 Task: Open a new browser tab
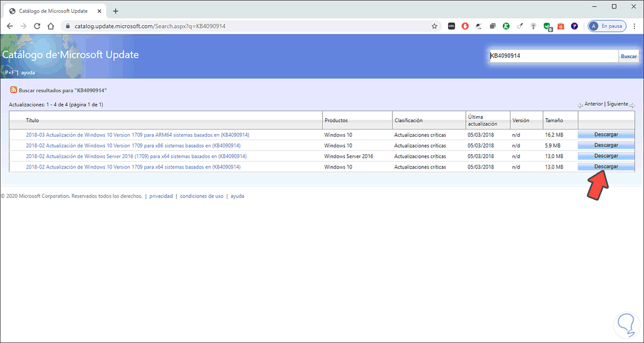pos(115,11)
